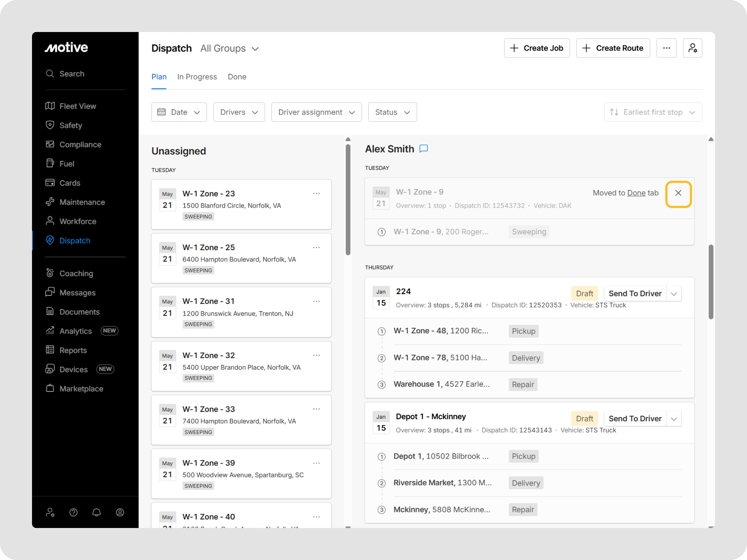Open the comment bubble next to Alex Smith
The width and height of the screenshot is (747, 560).
[423, 149]
